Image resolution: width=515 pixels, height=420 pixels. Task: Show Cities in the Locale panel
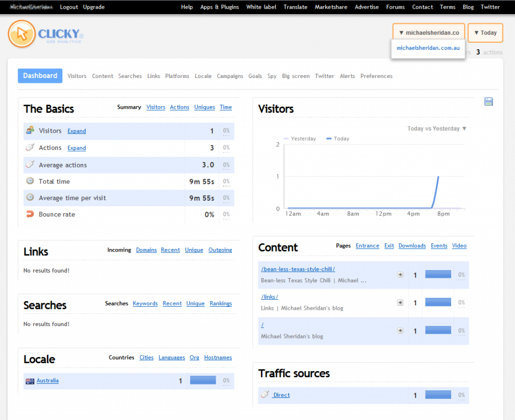[x=146, y=358]
